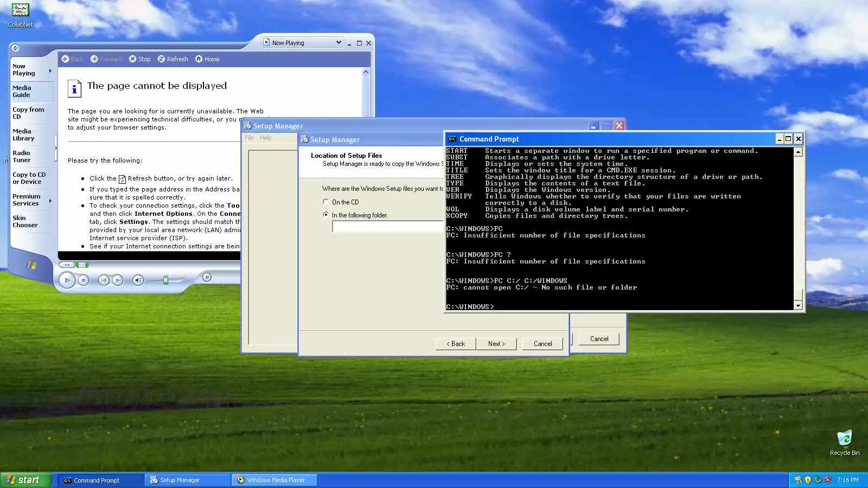Skip to the previous track
This screenshot has height=488, width=868.
pyautogui.click(x=103, y=280)
